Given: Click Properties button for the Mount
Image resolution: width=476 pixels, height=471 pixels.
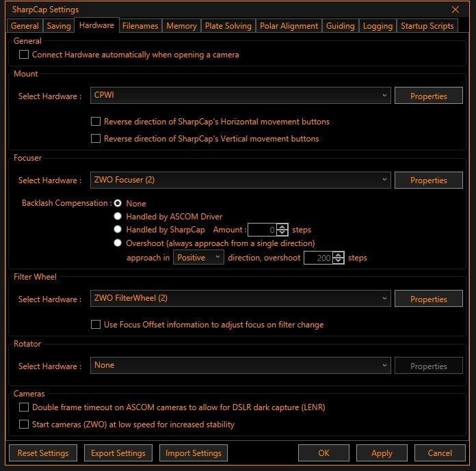Looking at the screenshot, I should (x=428, y=96).
